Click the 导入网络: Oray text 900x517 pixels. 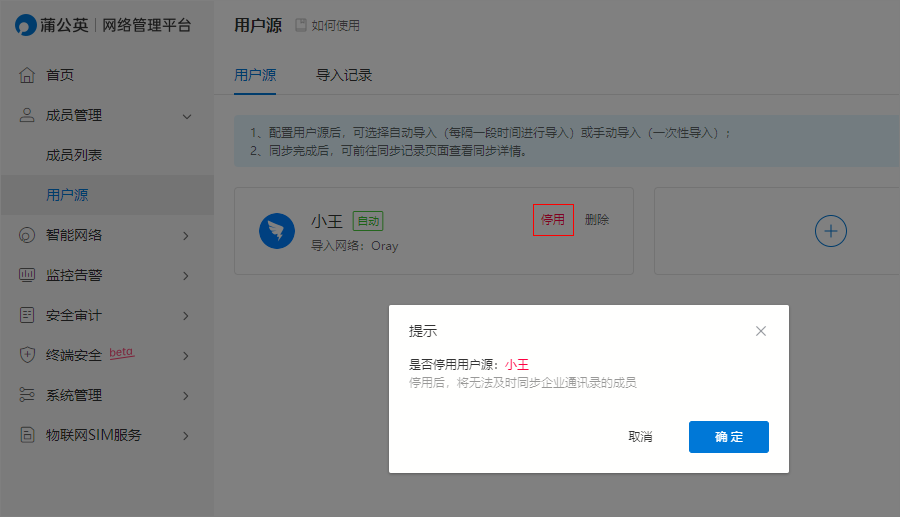pyautogui.click(x=355, y=246)
